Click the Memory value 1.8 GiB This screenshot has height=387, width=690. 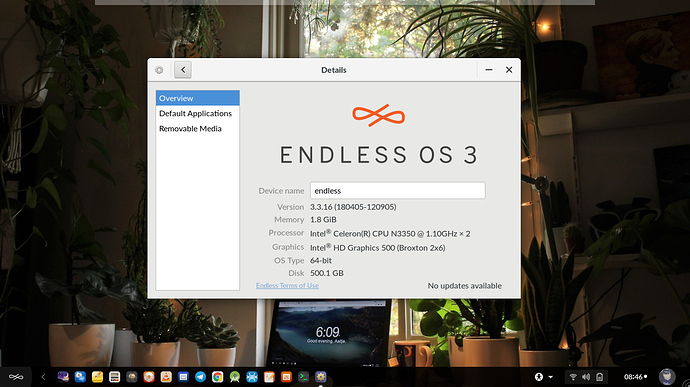(x=323, y=219)
